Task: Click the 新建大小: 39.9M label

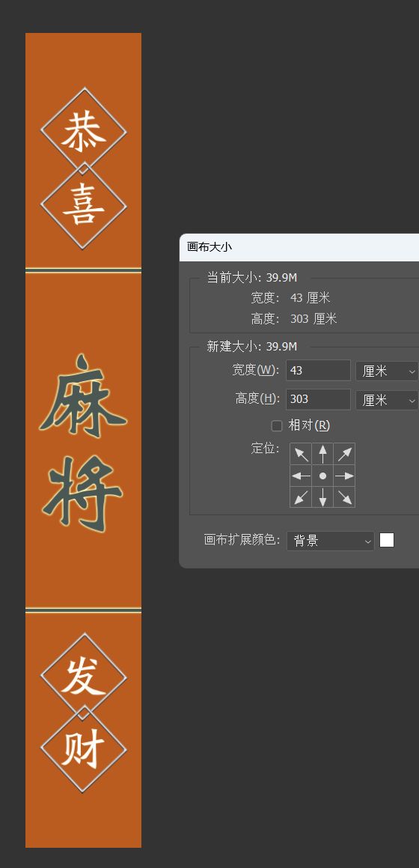Action: click(251, 347)
